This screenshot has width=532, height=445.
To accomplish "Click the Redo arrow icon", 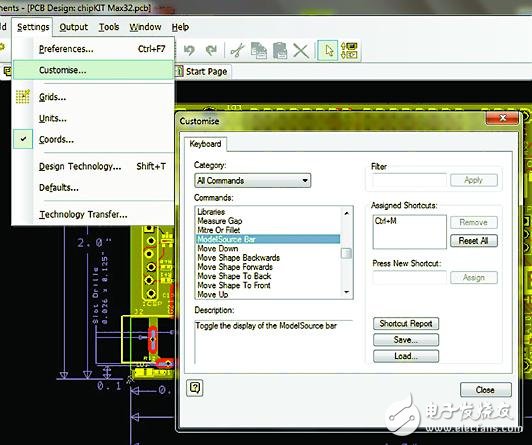I will pyautogui.click(x=211, y=51).
